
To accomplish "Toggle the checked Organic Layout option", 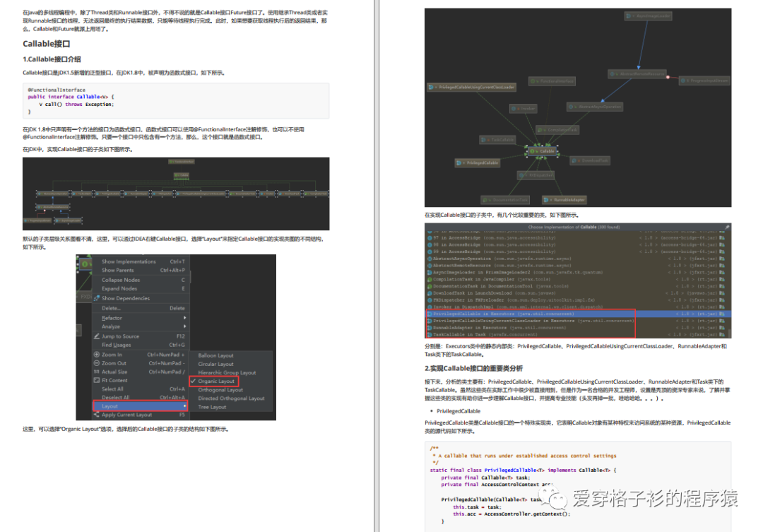I will [213, 381].
